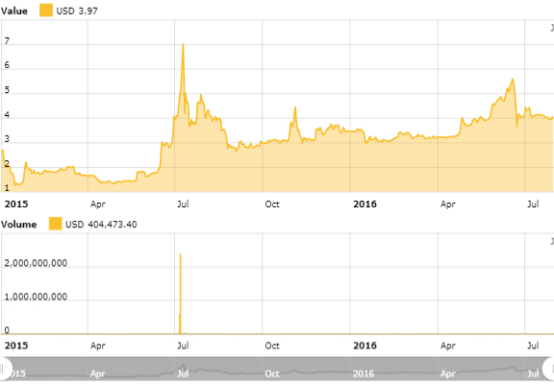Click the 2016 label in the grey range navigator
The image size is (554, 385).
pyautogui.click(x=363, y=373)
